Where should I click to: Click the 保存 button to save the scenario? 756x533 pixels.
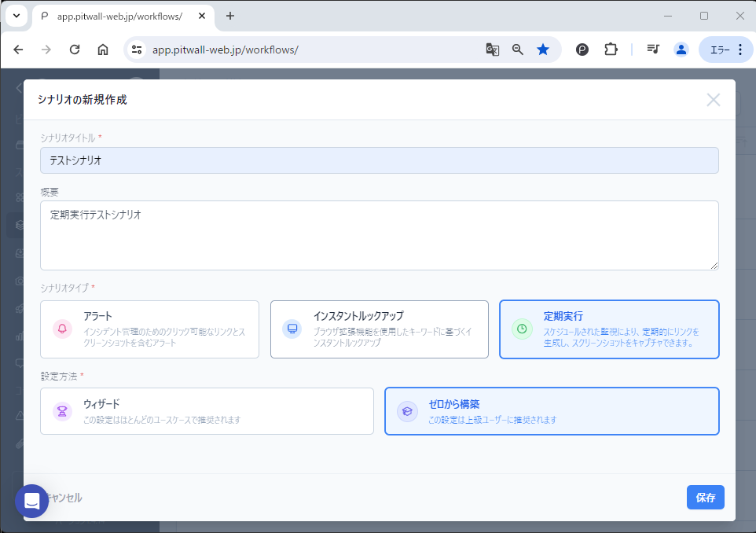tap(705, 497)
